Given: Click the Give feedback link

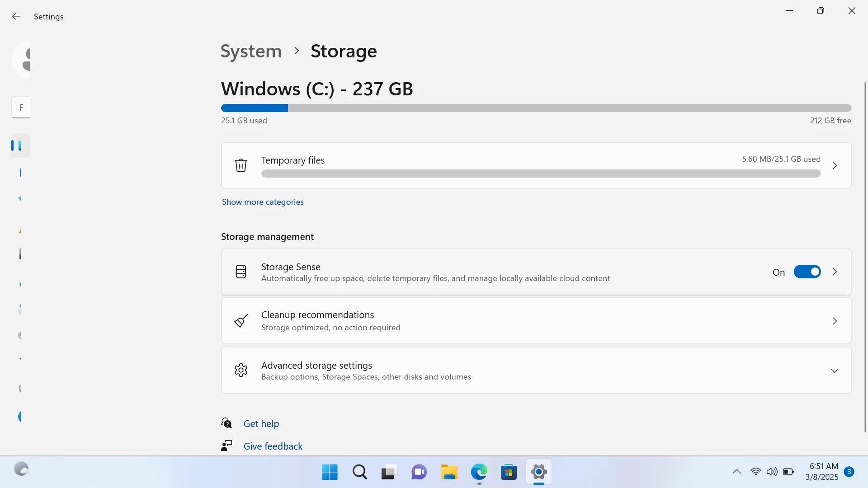Looking at the screenshot, I should 272,446.
